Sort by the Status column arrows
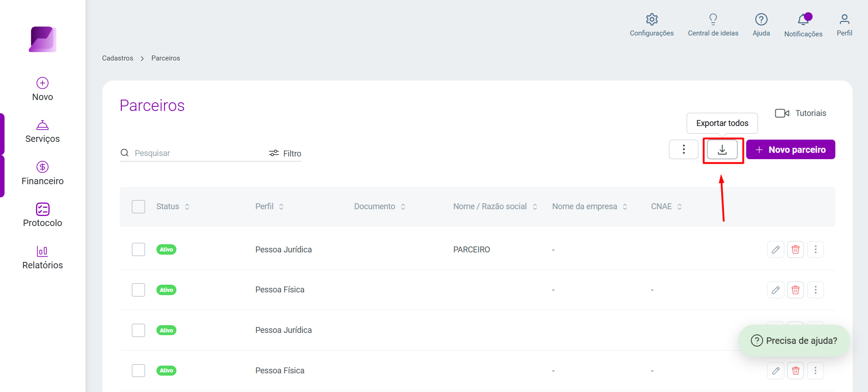The height and width of the screenshot is (392, 868). click(x=187, y=206)
